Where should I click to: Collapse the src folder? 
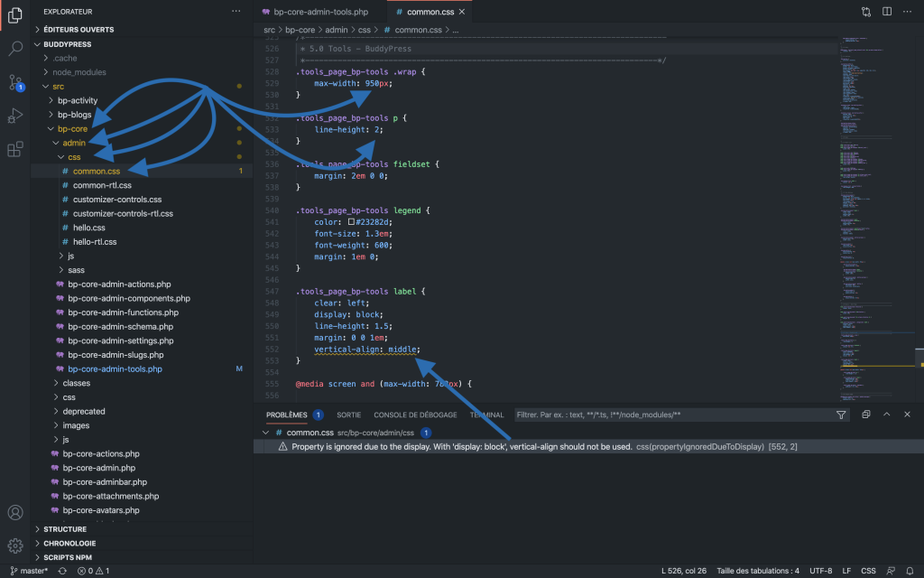tap(58, 86)
